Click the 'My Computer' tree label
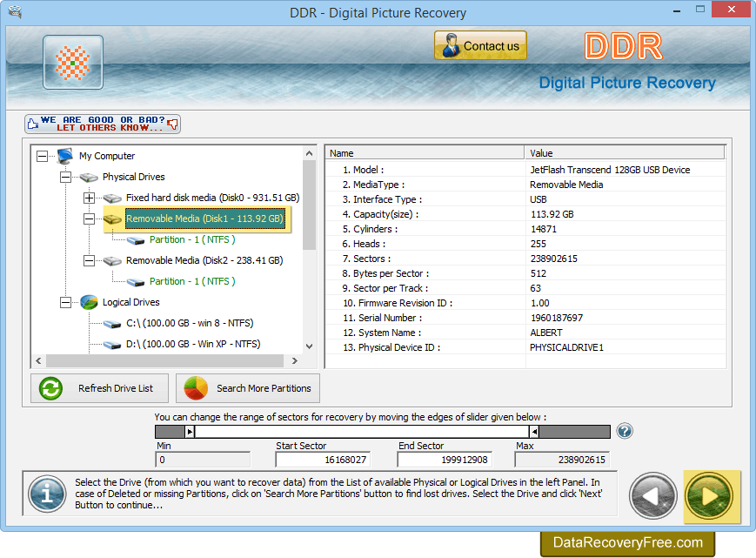 [x=107, y=156]
